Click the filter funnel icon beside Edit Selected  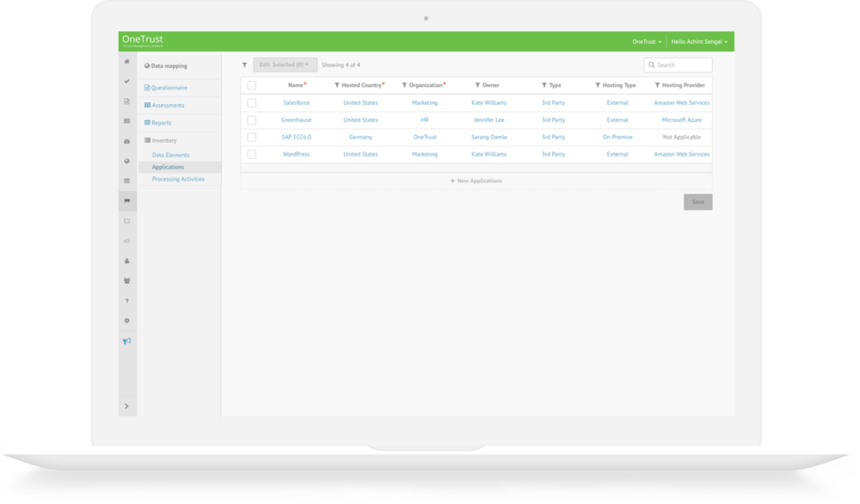[x=244, y=65]
